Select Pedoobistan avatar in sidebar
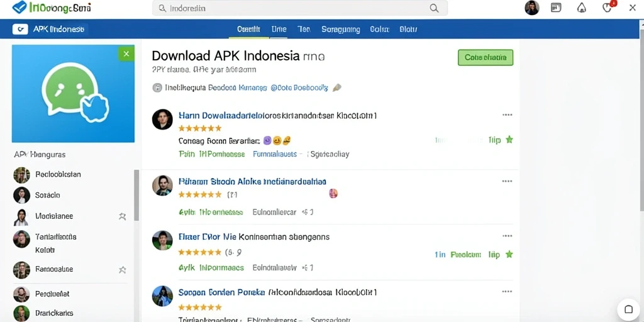The image size is (644, 322). [x=21, y=175]
